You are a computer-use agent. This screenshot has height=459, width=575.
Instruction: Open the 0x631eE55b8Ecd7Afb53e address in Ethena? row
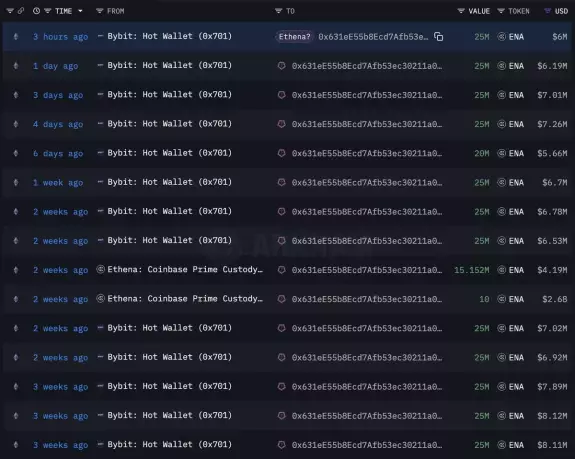pos(373,37)
